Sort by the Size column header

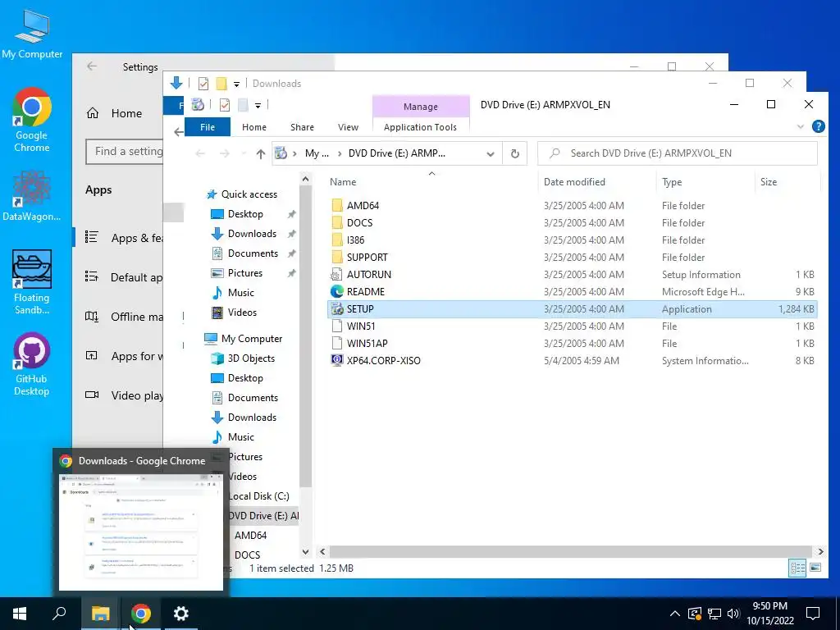[x=787, y=181]
